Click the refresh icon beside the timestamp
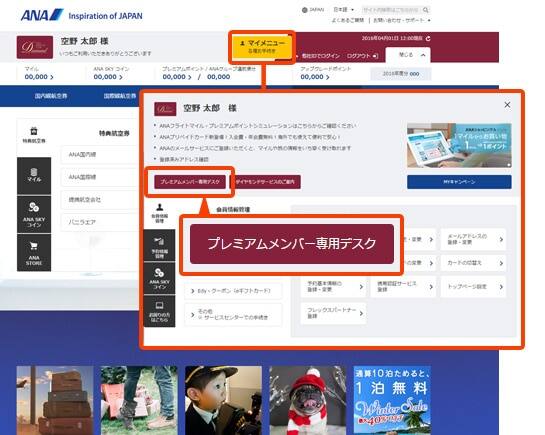 428,38
